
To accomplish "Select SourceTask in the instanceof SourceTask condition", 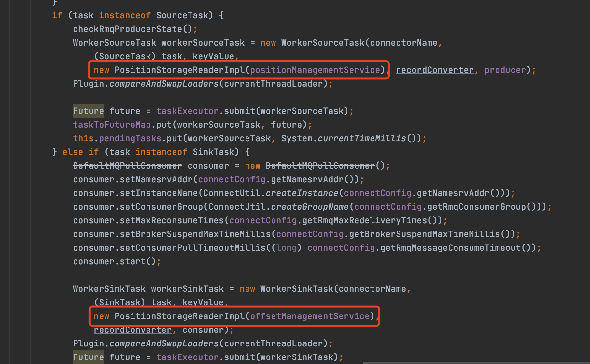I will (x=182, y=15).
